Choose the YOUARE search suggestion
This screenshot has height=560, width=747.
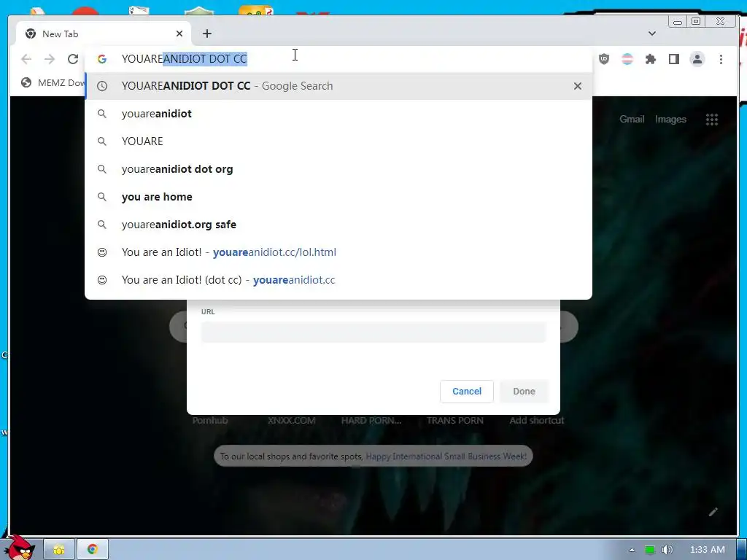point(338,141)
